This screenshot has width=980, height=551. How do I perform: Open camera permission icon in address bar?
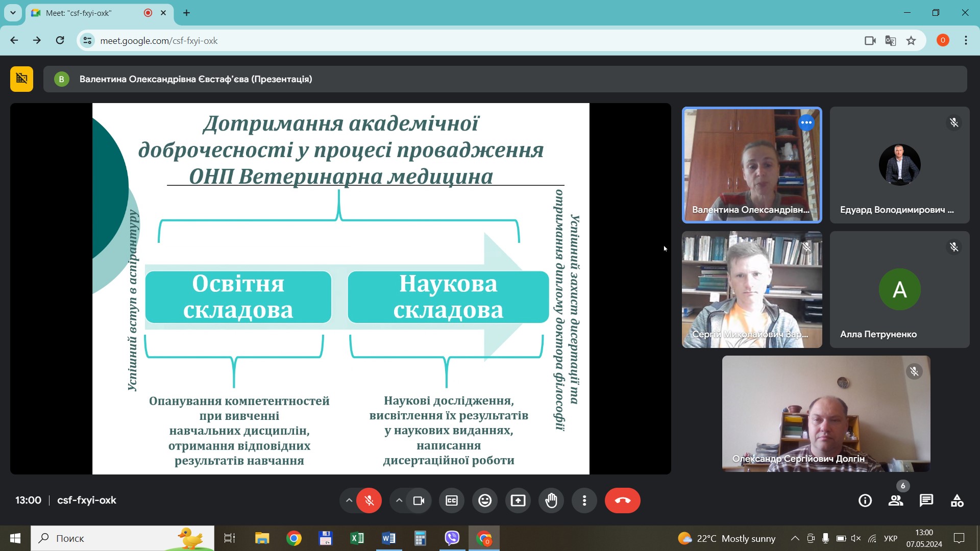(x=870, y=40)
